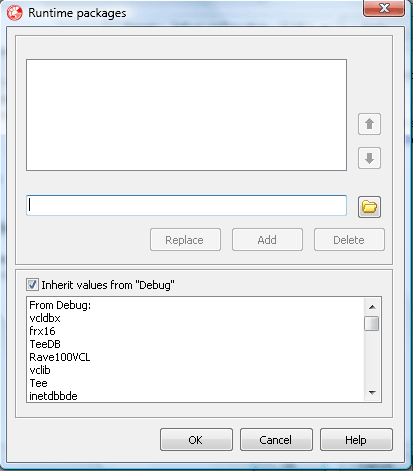Image resolution: width=413 pixels, height=471 pixels.
Task: Select the Rave100VCL entry
Action: [x=60, y=357]
